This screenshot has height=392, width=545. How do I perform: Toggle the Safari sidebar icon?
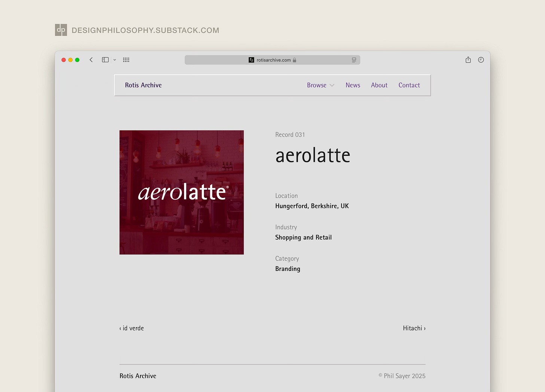click(105, 60)
